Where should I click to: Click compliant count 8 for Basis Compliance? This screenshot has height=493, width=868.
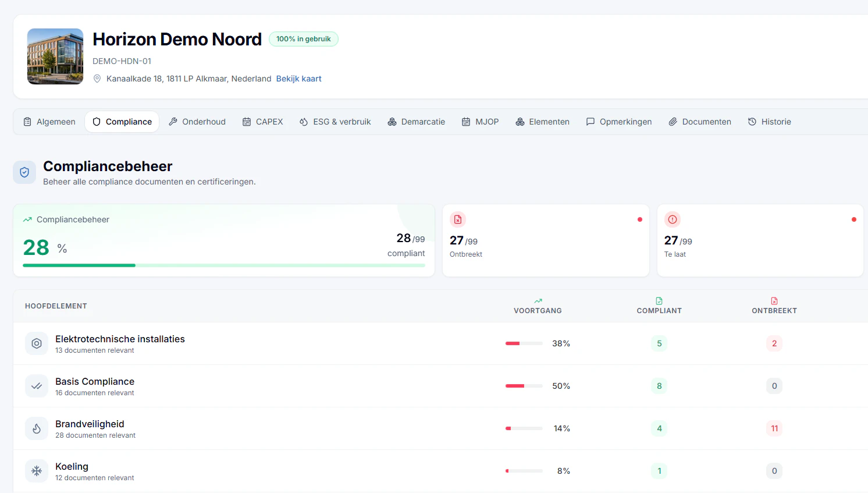(659, 386)
